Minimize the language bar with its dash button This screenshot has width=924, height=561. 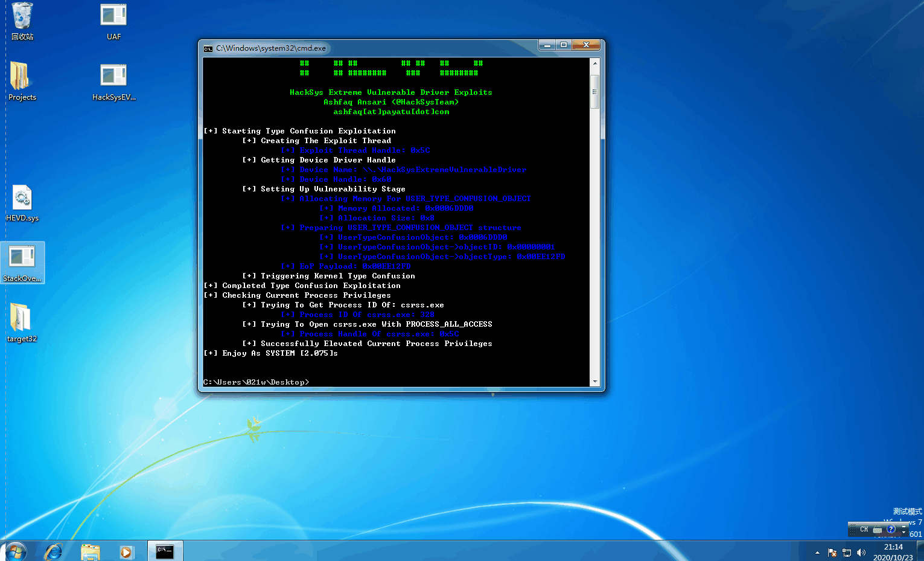coord(903,527)
